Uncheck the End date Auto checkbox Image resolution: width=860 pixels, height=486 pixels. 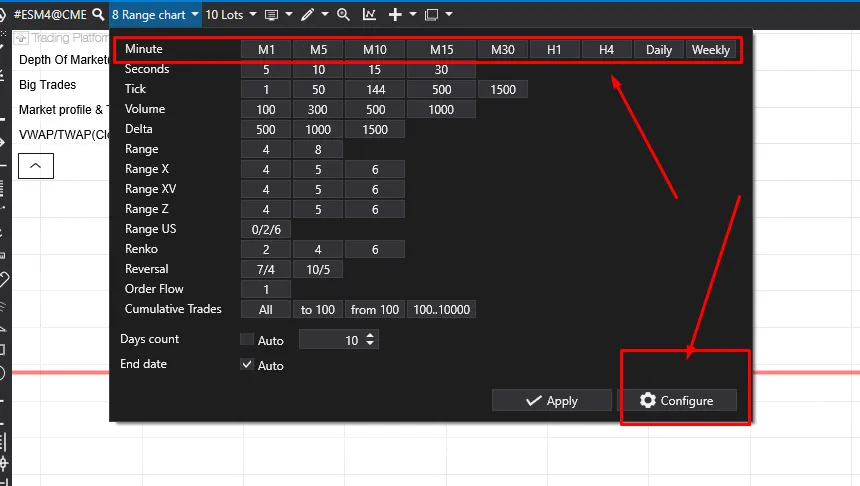coord(247,365)
